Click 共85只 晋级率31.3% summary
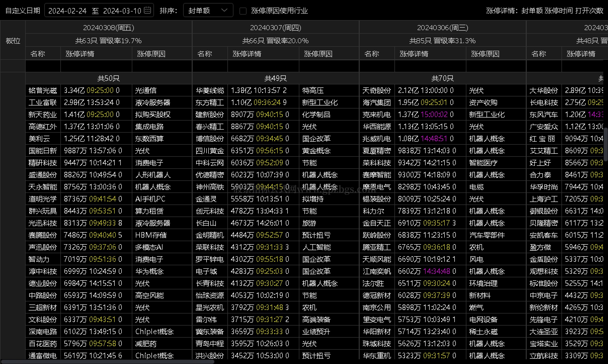Image resolution: width=608 pixels, height=364 pixels. (442, 40)
